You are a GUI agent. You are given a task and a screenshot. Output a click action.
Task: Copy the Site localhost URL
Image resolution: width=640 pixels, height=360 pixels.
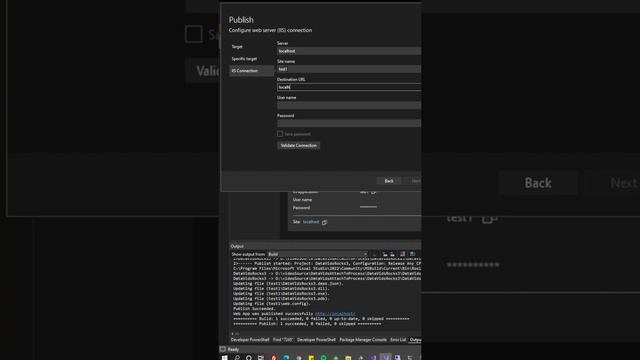(324, 222)
